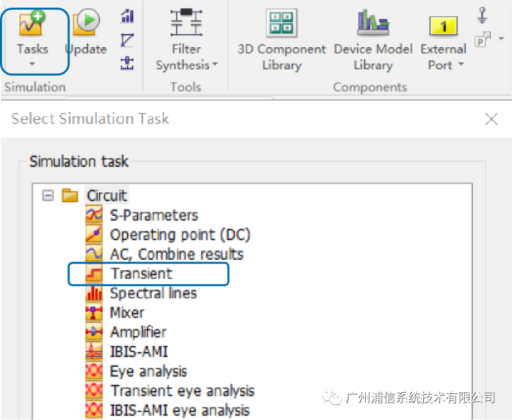Select Operating point (DC) task
Image resolution: width=512 pixels, height=420 pixels.
pos(180,235)
